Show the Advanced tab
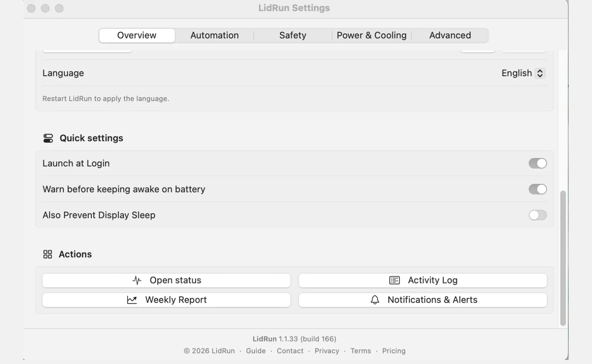 coord(450,35)
